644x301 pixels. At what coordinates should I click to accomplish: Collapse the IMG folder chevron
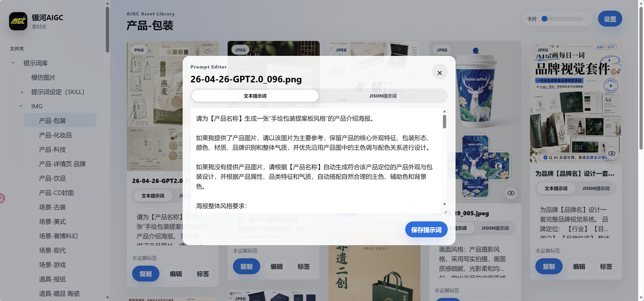click(21, 106)
